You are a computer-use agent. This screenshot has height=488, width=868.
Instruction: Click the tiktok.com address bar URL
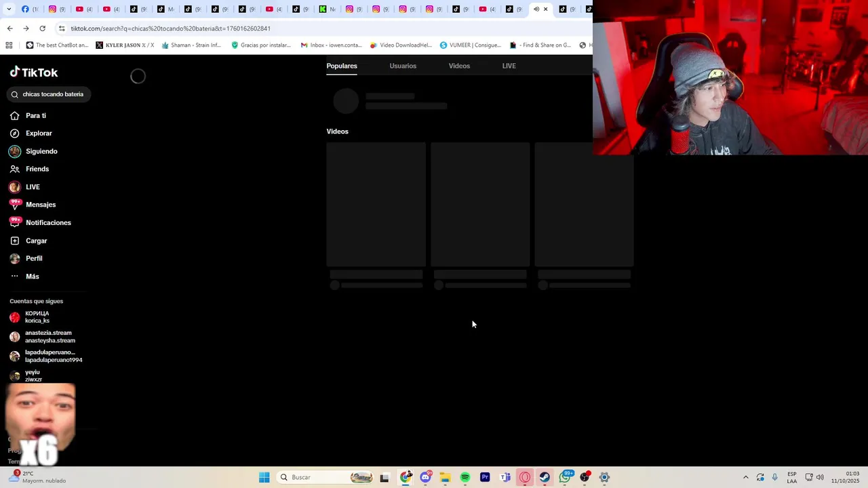[x=170, y=28]
